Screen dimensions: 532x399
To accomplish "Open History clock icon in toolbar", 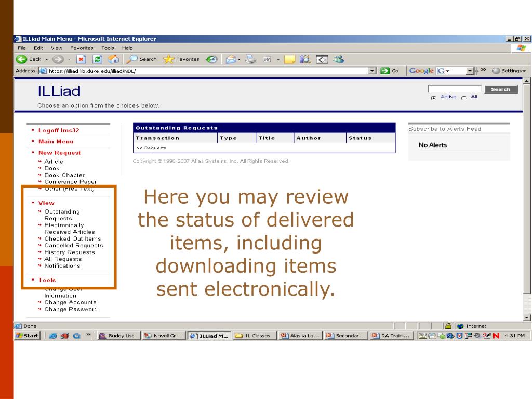I will pyautogui.click(x=212, y=59).
